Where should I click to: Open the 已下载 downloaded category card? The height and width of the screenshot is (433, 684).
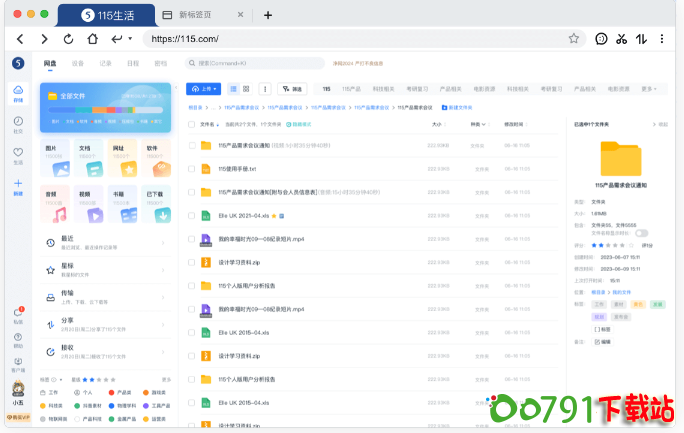point(157,204)
